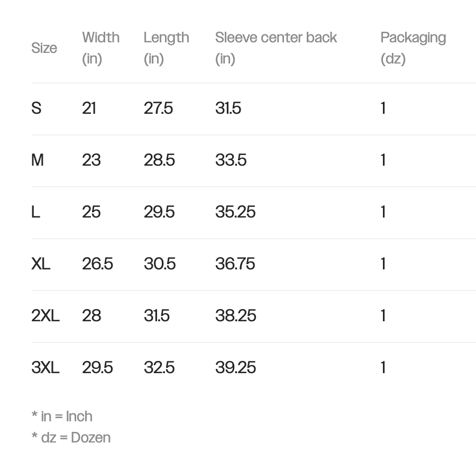476x470 pixels.
Task: Click the width value 26.5
Action: point(97,264)
